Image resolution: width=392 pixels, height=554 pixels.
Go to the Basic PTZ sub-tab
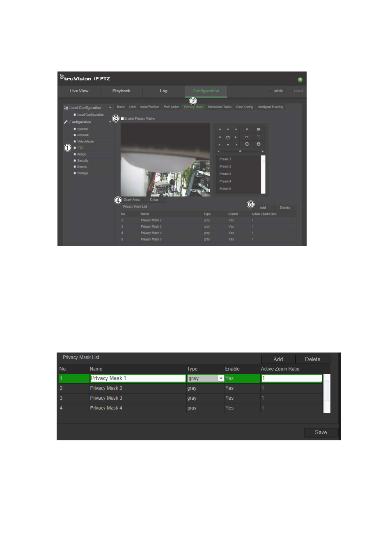121,107
